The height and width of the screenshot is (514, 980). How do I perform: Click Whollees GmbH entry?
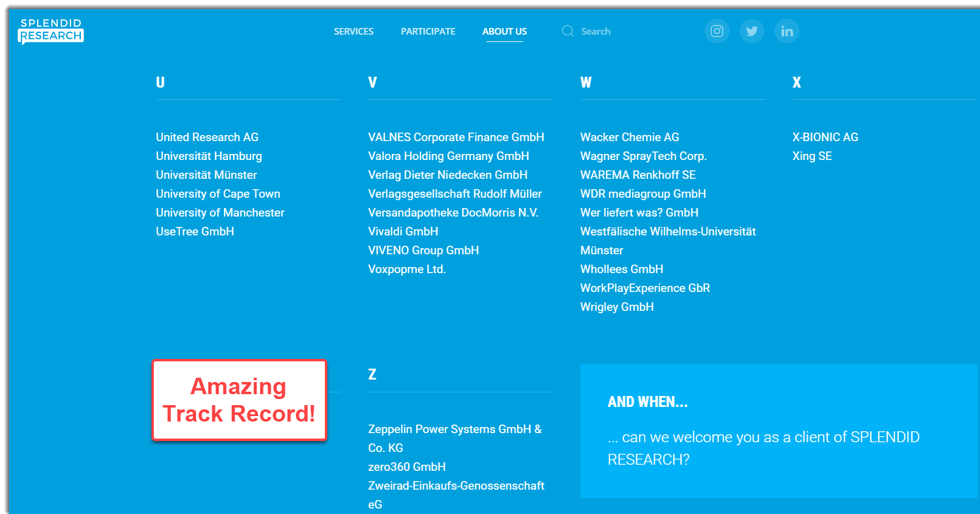(622, 269)
